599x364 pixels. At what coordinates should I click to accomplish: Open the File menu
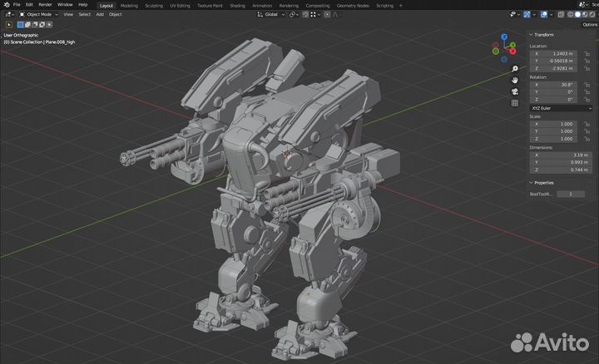[x=17, y=5]
